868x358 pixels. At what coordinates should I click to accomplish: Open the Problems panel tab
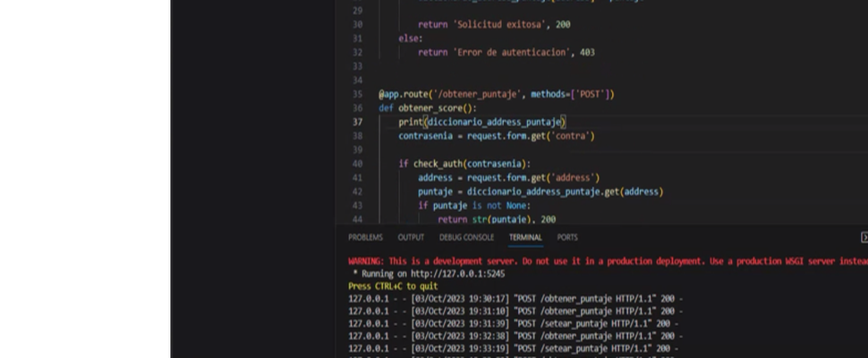[x=365, y=237]
